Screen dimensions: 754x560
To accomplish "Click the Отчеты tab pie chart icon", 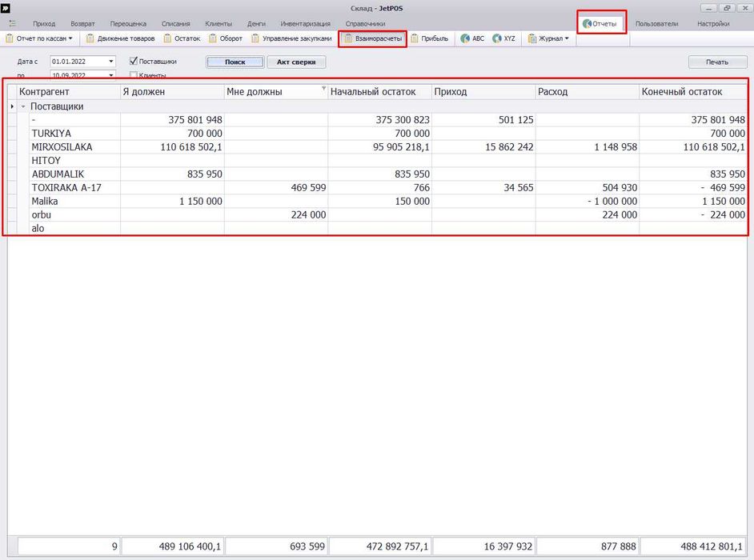I will [x=587, y=23].
